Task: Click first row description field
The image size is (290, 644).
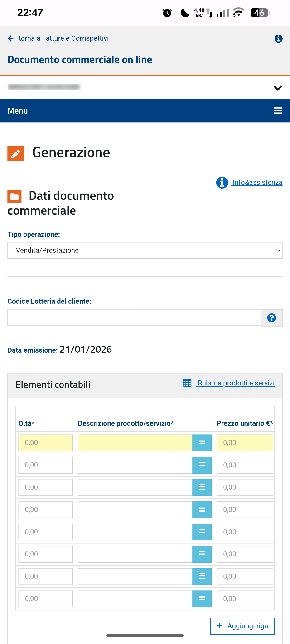Action: tap(135, 443)
